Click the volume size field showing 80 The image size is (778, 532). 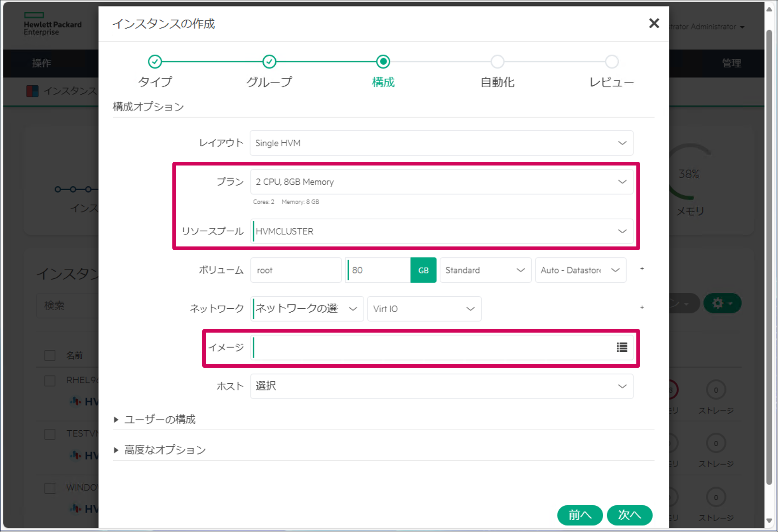(x=377, y=270)
